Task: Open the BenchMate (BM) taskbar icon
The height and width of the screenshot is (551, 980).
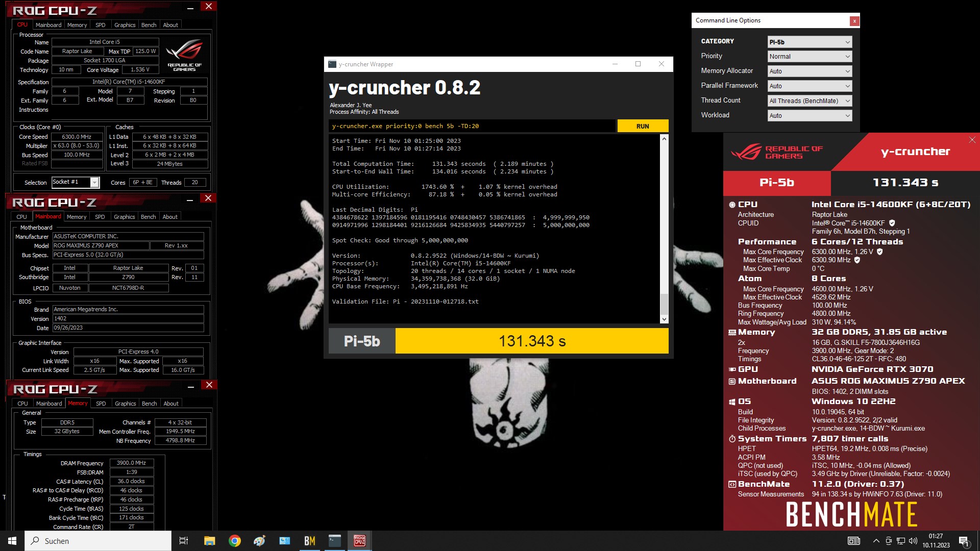Action: 309,541
